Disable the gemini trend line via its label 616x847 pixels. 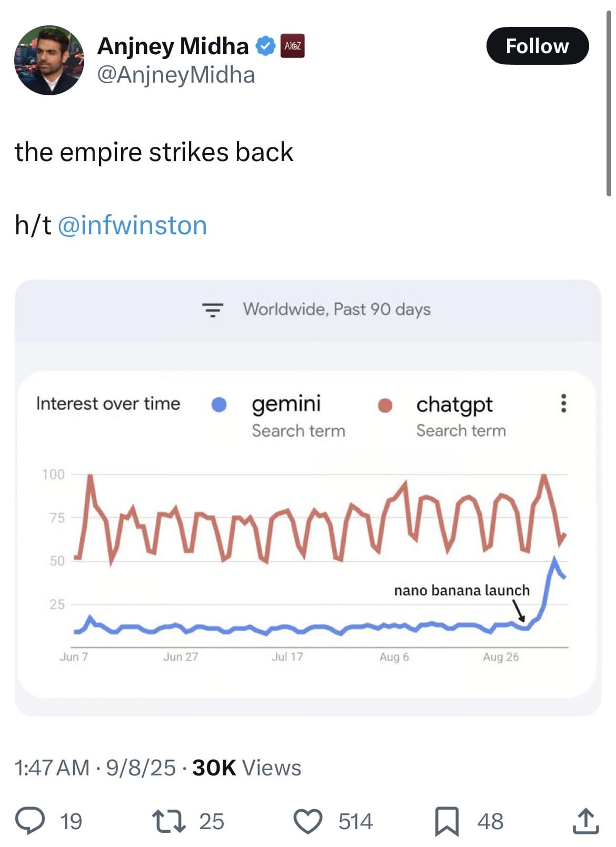click(x=287, y=405)
